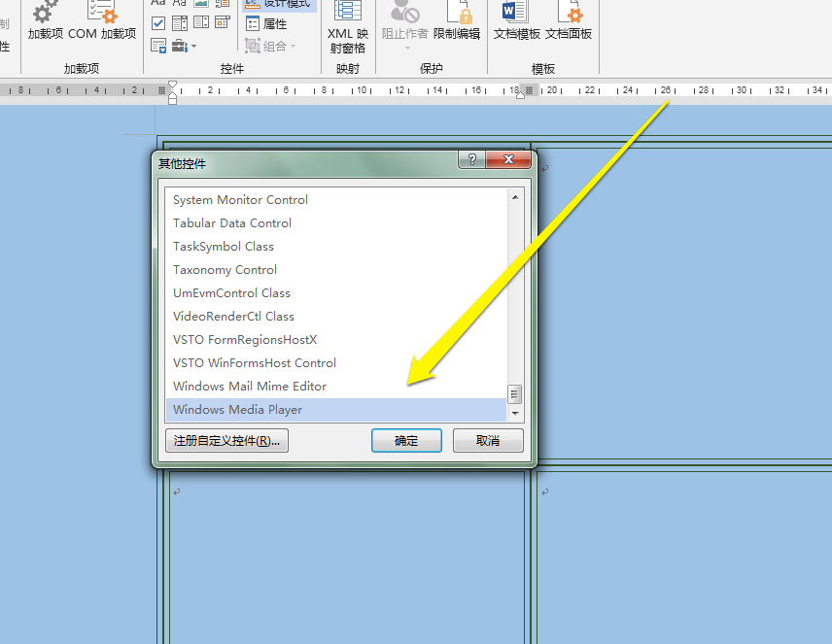This screenshot has height=644, width=832.
Task: Click the 阻止作者 block authors button
Action: coord(405,24)
